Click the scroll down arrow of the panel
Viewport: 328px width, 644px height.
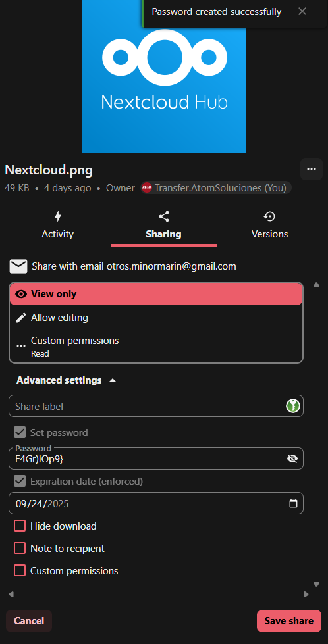coord(316,584)
